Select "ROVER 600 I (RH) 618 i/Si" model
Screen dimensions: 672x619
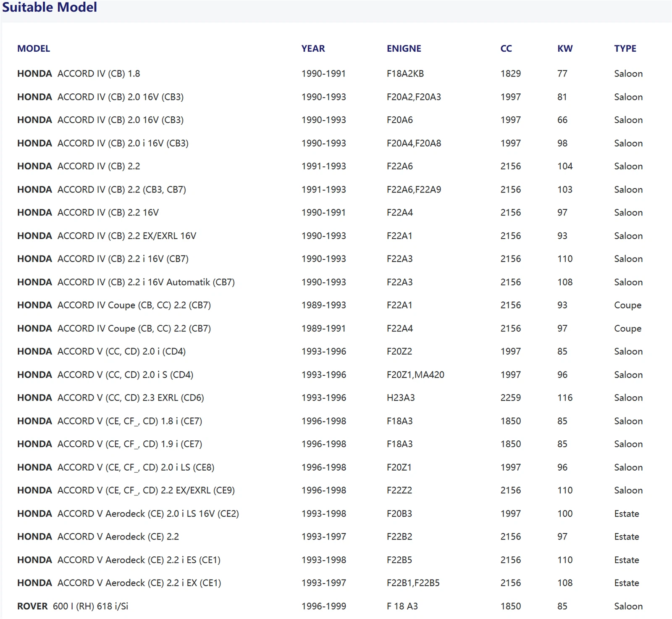coord(73,606)
